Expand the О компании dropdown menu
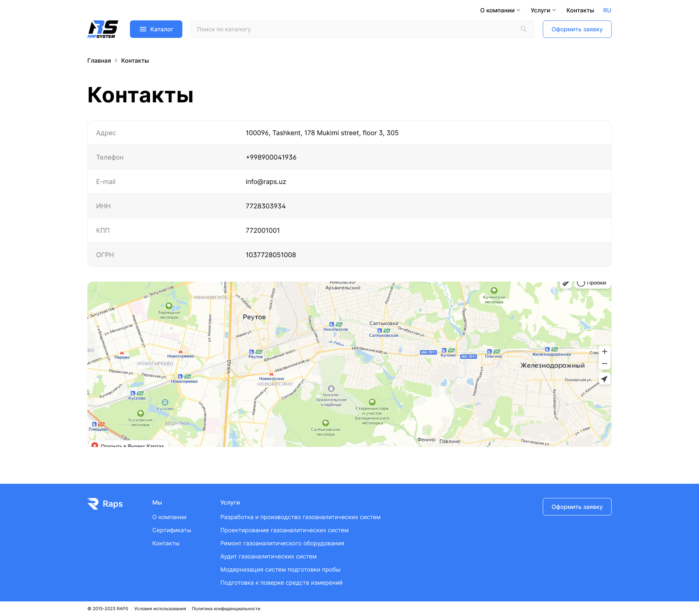 coord(500,10)
